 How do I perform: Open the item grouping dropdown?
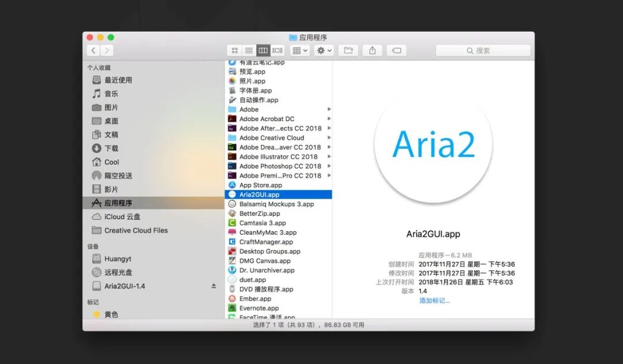click(x=299, y=50)
